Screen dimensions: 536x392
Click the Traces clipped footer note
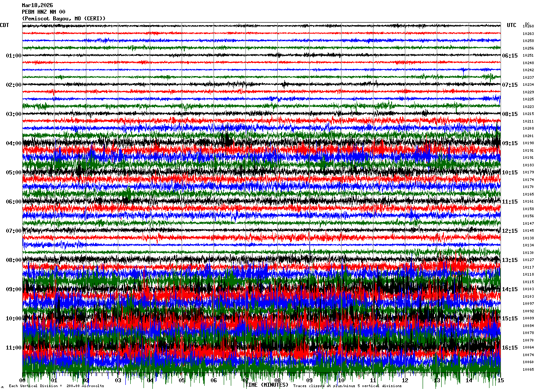click(x=348, y=386)
